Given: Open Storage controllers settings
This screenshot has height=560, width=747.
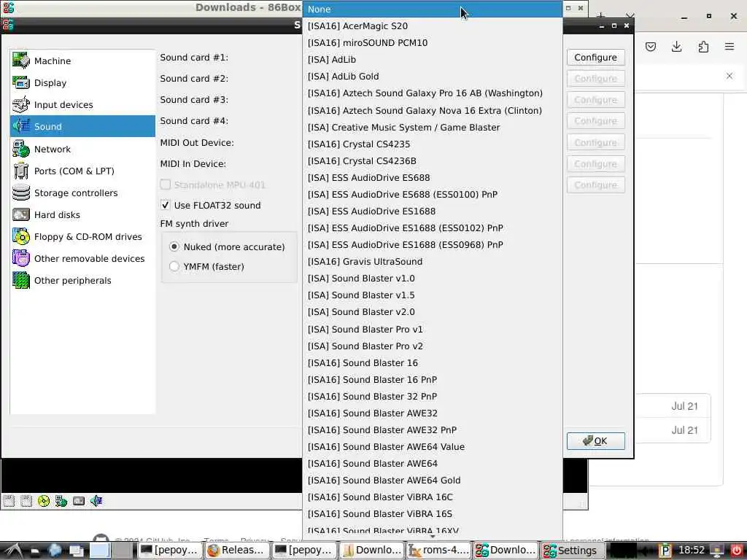Looking at the screenshot, I should click(x=82, y=192).
